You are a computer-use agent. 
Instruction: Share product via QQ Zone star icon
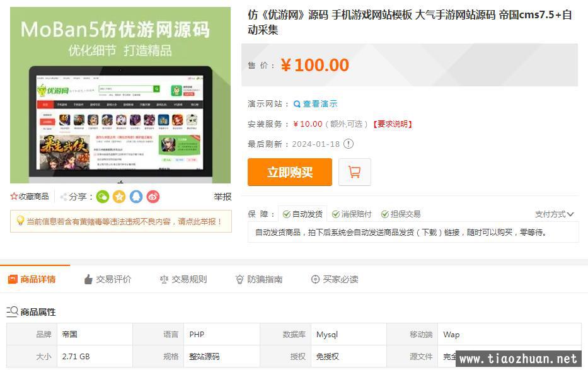pos(119,197)
